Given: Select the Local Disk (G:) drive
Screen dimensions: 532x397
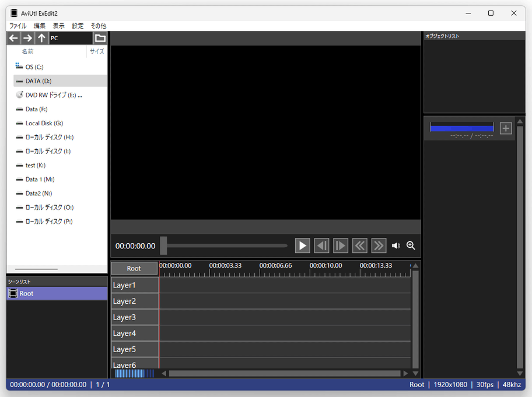Looking at the screenshot, I should (x=60, y=123).
